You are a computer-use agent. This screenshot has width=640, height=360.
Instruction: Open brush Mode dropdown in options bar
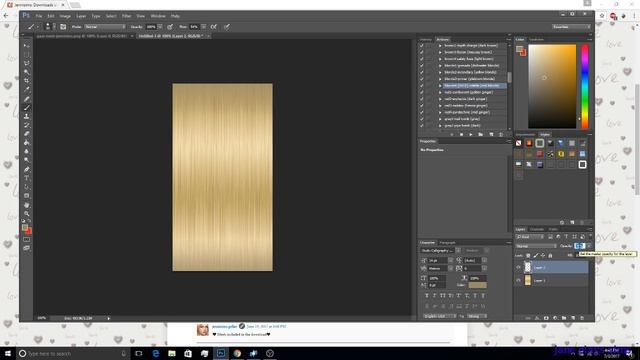pyautogui.click(x=105, y=27)
